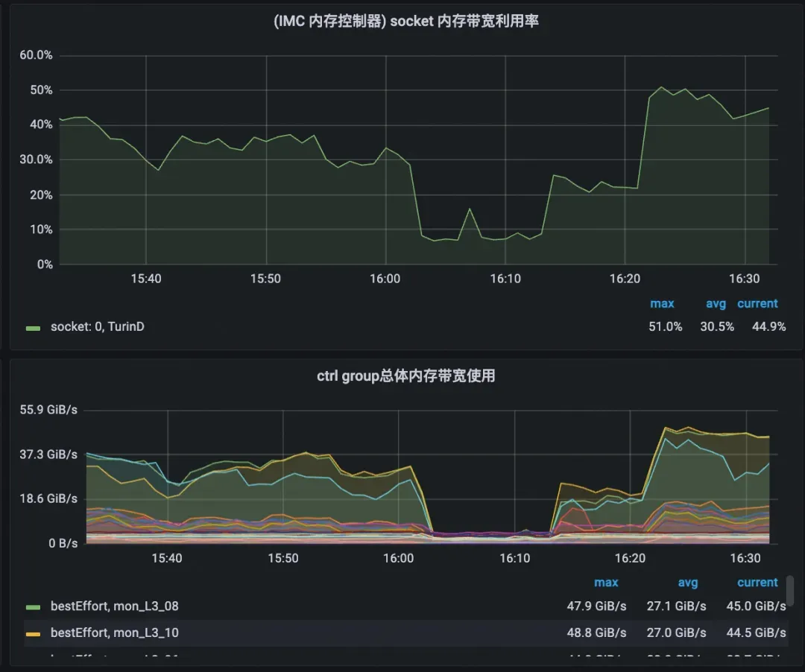Screen dimensions: 805x672
Task: Sort the socket legend by avg
Action: click(x=716, y=303)
